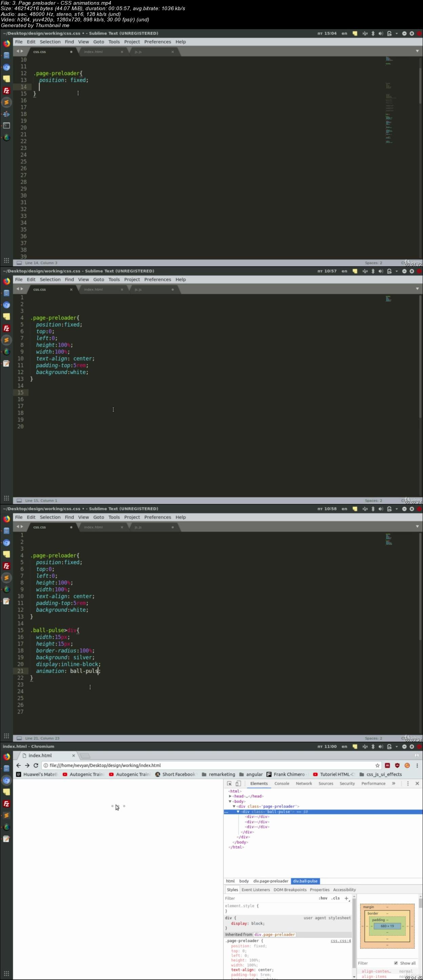The height and width of the screenshot is (980, 423).
Task: Close the index.html Chromium browser tab
Action: (74, 755)
